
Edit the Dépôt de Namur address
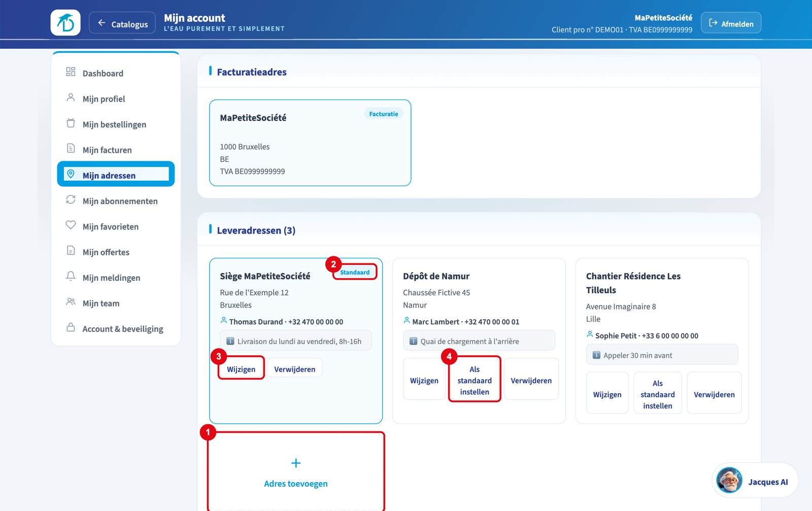pos(424,380)
